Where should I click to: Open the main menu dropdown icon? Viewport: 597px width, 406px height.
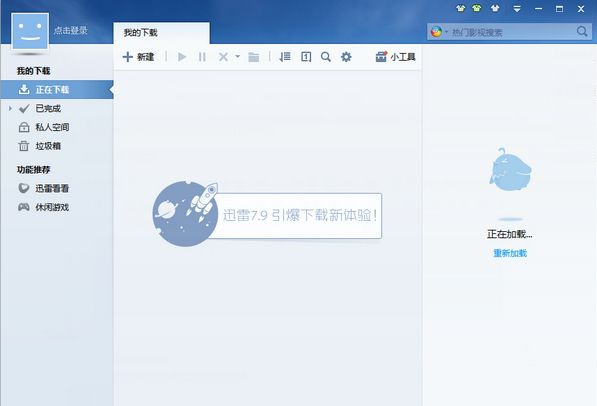tap(517, 9)
